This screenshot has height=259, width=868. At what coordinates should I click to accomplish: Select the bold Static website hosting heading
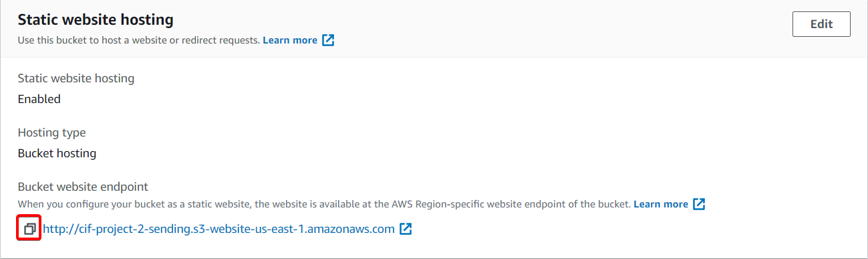tap(96, 20)
